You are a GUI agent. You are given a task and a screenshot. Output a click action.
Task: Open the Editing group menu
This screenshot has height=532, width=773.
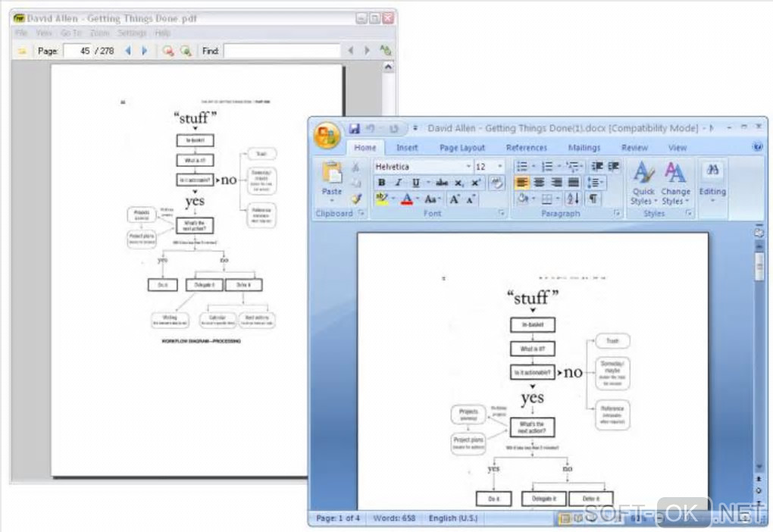click(712, 183)
